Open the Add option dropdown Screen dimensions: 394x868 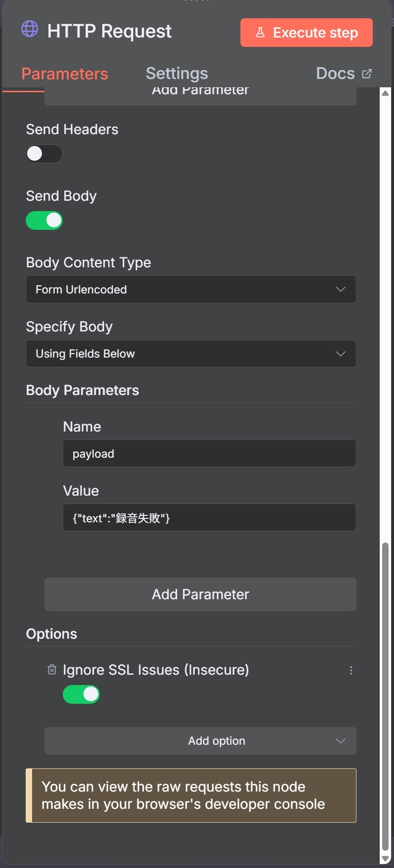point(200,741)
